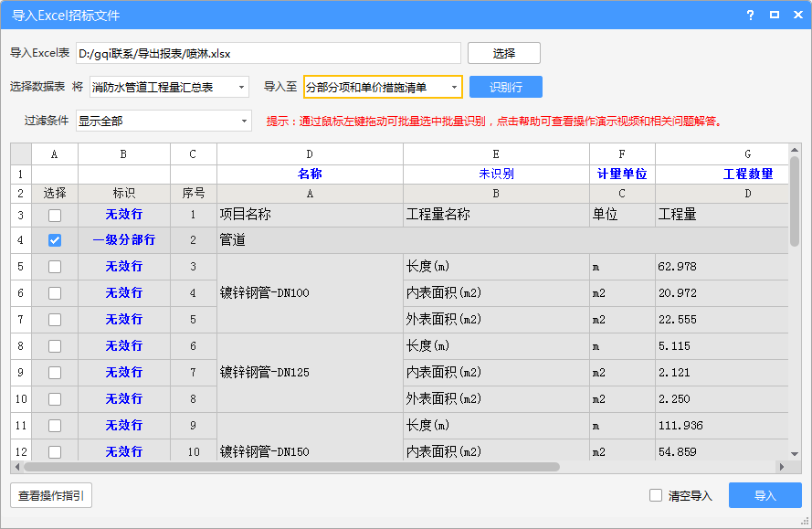Click the 查看操作指引 button
The image size is (812, 529).
51,496
